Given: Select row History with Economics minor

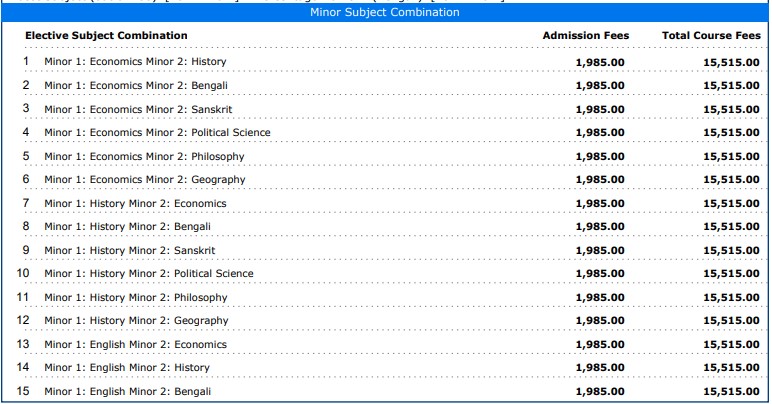Looking at the screenshot, I should (x=135, y=204).
